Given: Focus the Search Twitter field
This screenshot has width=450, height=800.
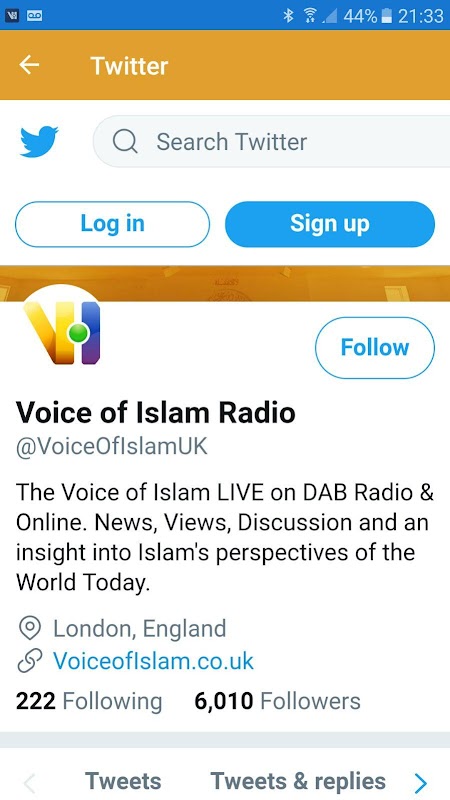Looking at the screenshot, I should pyautogui.click(x=273, y=141).
